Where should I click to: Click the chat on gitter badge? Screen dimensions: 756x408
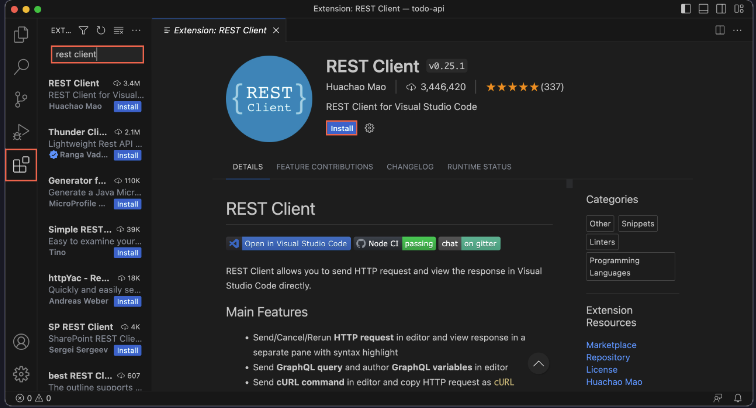pyautogui.click(x=469, y=244)
